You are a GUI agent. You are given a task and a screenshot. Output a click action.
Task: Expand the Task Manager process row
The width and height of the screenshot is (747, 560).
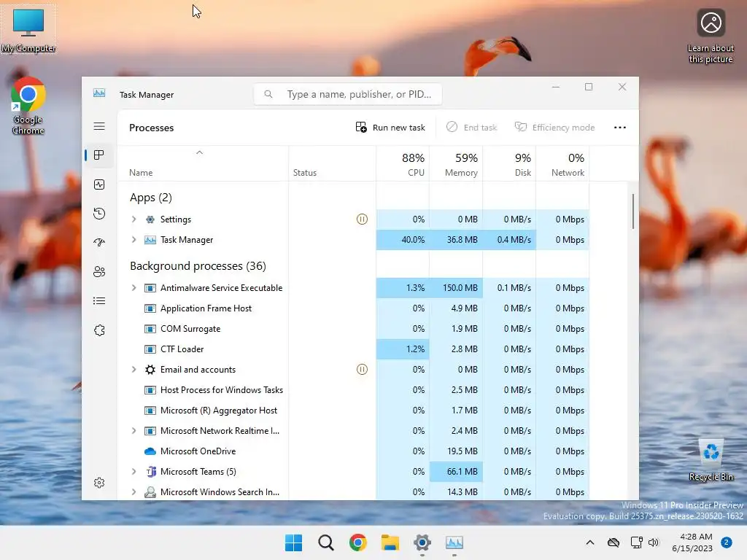[x=134, y=239]
